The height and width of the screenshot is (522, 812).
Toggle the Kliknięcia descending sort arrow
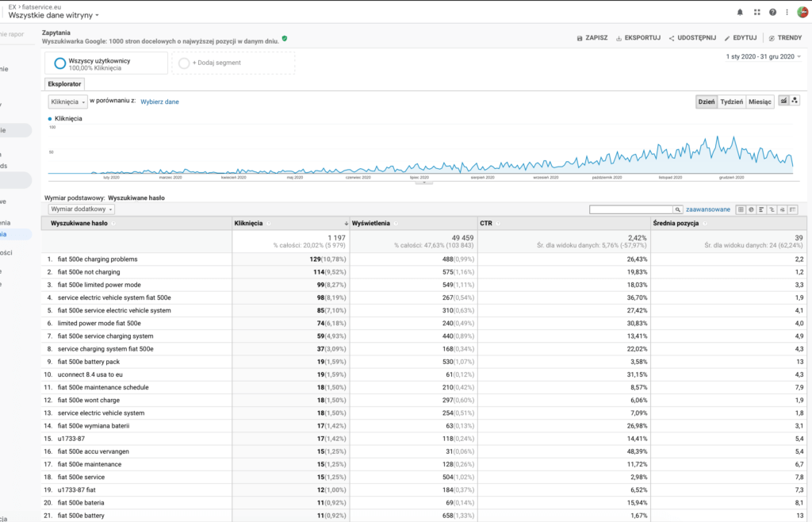pyautogui.click(x=346, y=224)
